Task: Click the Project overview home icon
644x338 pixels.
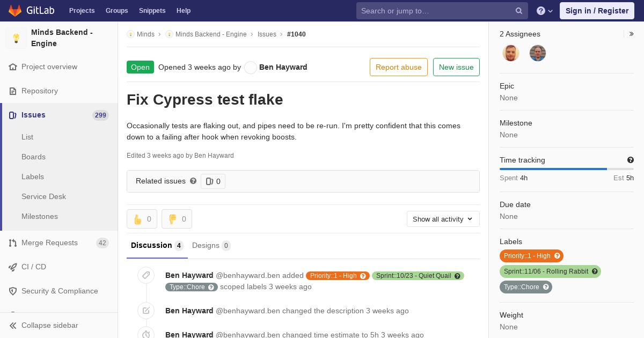Action: coord(13,67)
